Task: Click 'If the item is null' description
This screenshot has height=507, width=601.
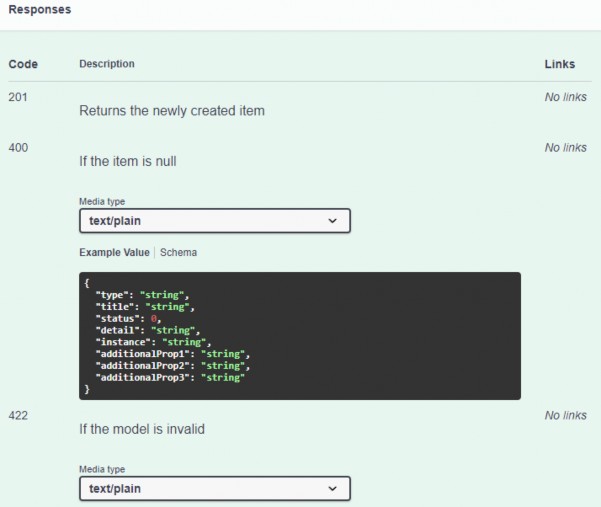Action: [x=128, y=161]
